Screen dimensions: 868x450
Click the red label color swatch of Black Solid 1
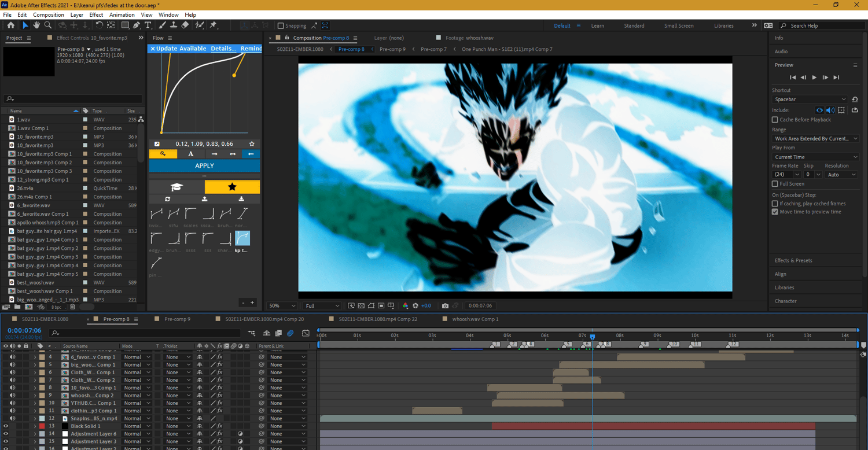tap(42, 426)
